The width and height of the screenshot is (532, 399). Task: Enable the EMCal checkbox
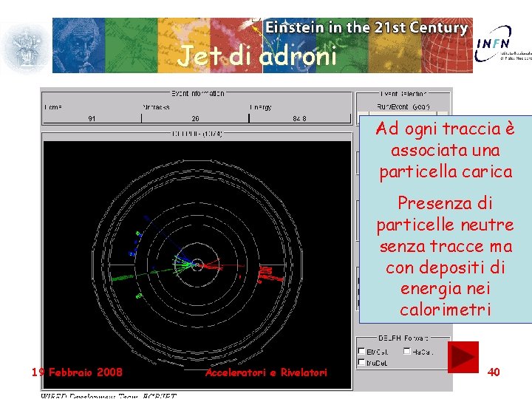361,351
